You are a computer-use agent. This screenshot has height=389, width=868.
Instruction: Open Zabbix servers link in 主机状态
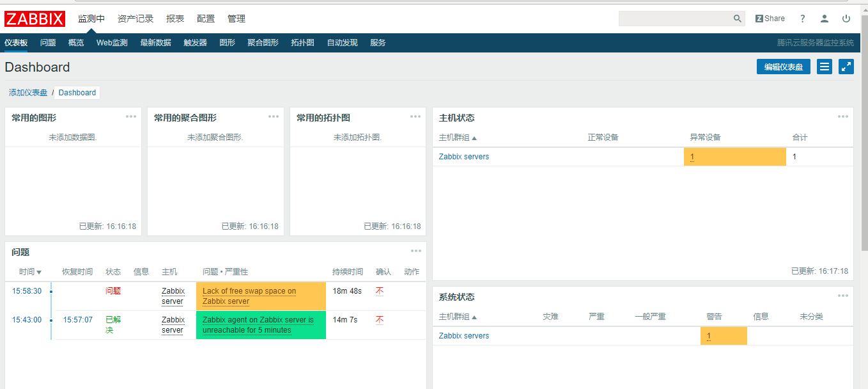pos(463,157)
